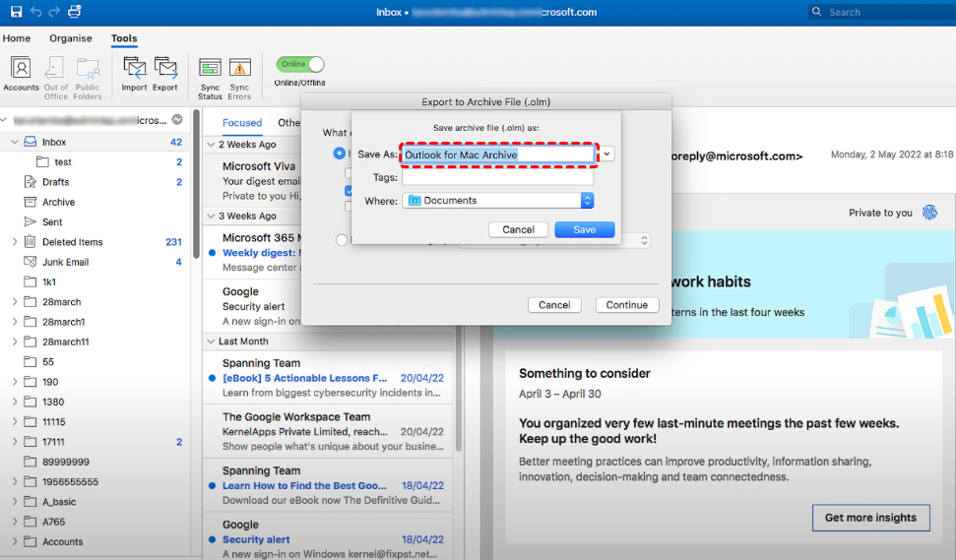
Task: Click the circled chevron next to account name
Action: 177,119
